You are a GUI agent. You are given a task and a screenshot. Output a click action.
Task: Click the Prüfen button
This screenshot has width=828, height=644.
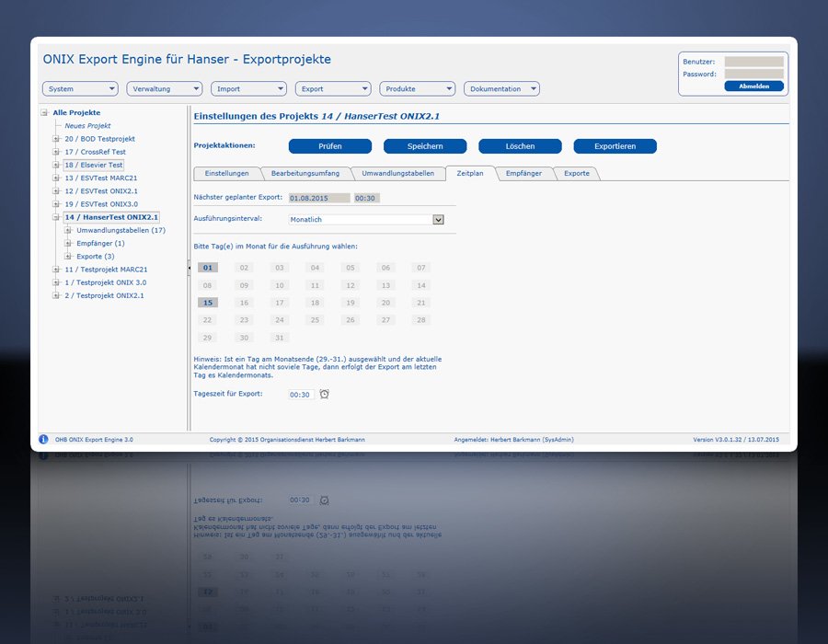click(x=330, y=146)
